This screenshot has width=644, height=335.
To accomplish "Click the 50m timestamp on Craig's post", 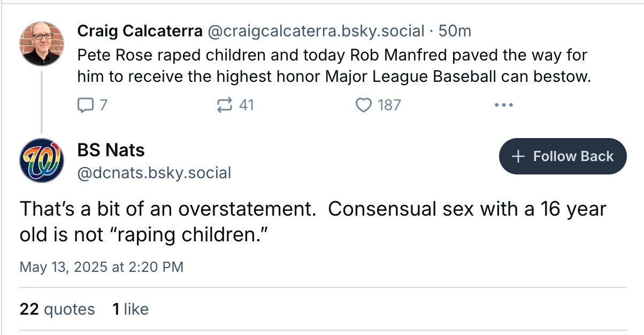I will pos(455,31).
